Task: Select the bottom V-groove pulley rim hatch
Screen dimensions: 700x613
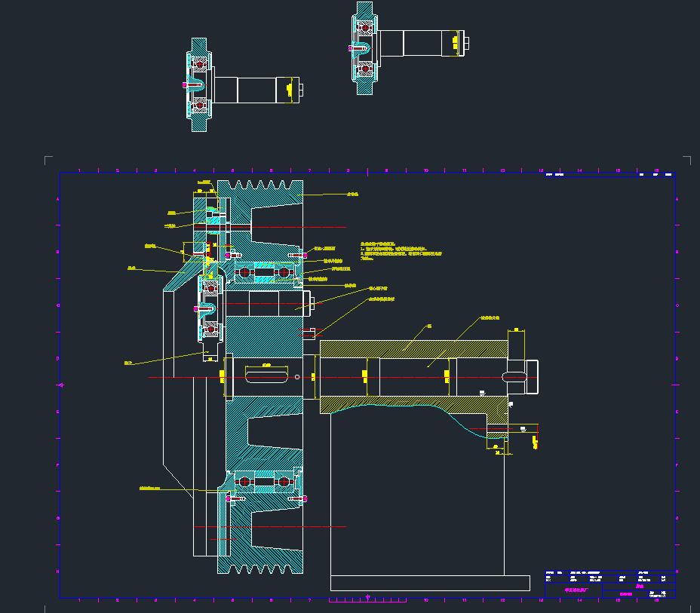Action: (x=260, y=562)
